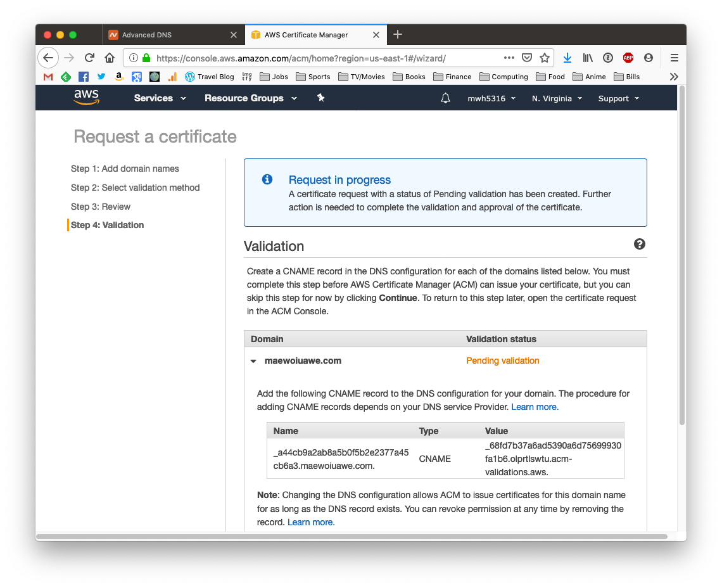
Task: Open the Firefox account avatar icon
Action: pyautogui.click(x=649, y=58)
